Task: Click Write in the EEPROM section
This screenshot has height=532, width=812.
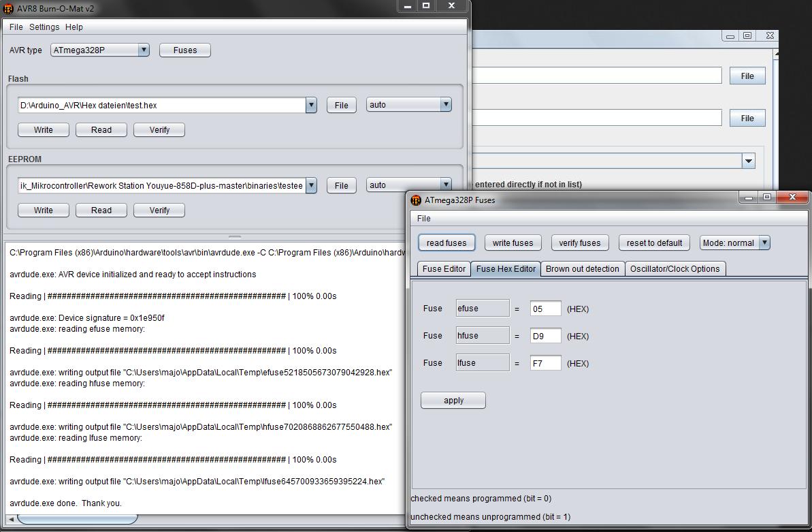Action: (x=44, y=210)
